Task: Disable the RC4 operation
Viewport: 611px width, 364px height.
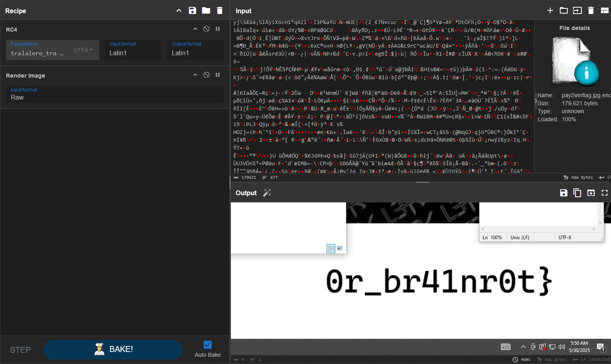Action: [206, 29]
